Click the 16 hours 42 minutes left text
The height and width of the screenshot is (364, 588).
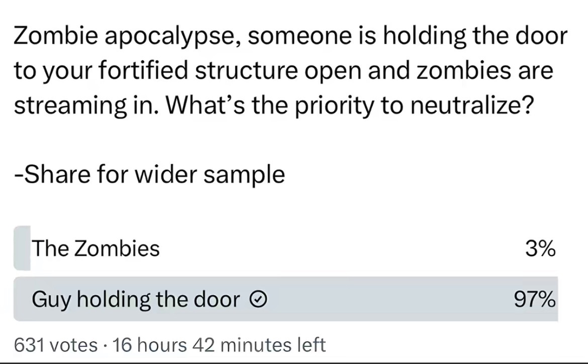(219, 345)
